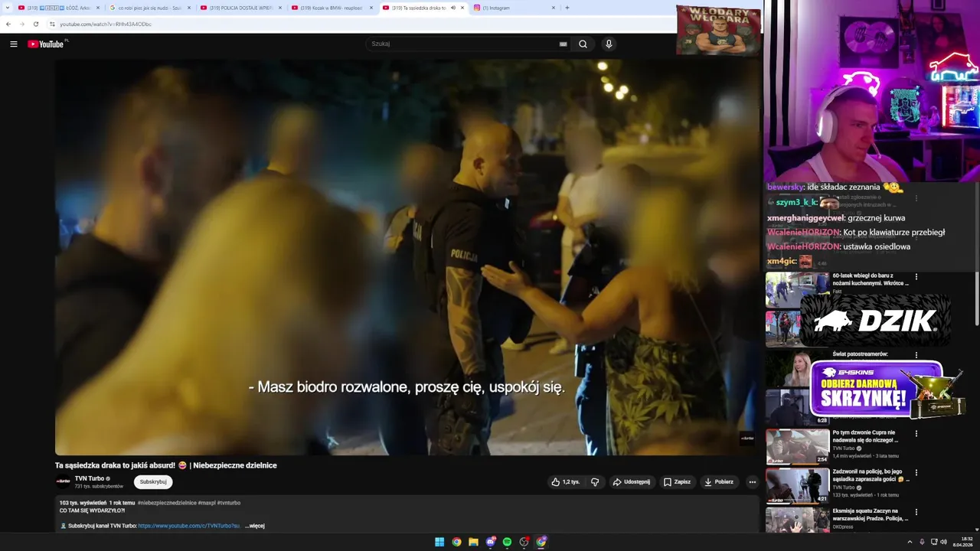The width and height of the screenshot is (980, 551).
Task: Open the "Eksmisja squatu Zaczyn" video title
Action: pyautogui.click(x=870, y=514)
